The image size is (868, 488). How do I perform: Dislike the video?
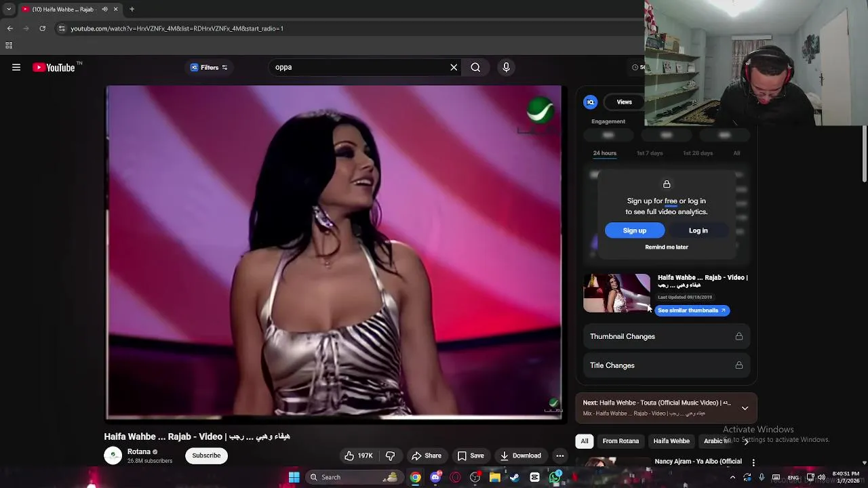point(390,456)
